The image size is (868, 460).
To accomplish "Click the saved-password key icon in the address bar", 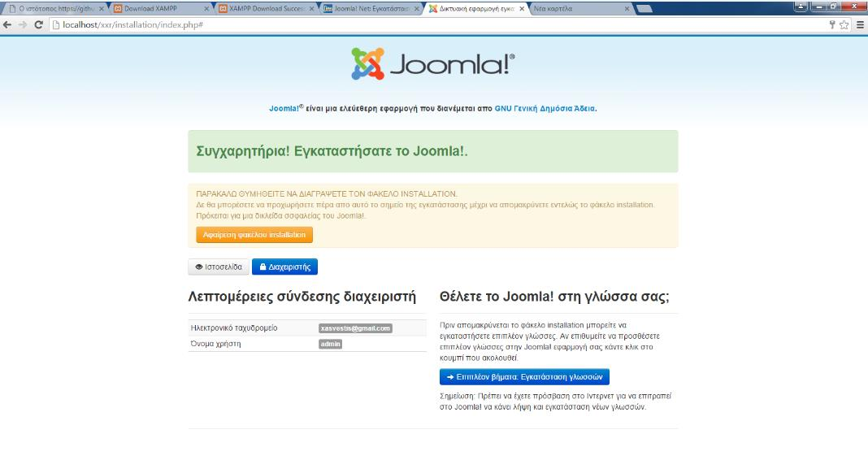I will click(x=831, y=25).
